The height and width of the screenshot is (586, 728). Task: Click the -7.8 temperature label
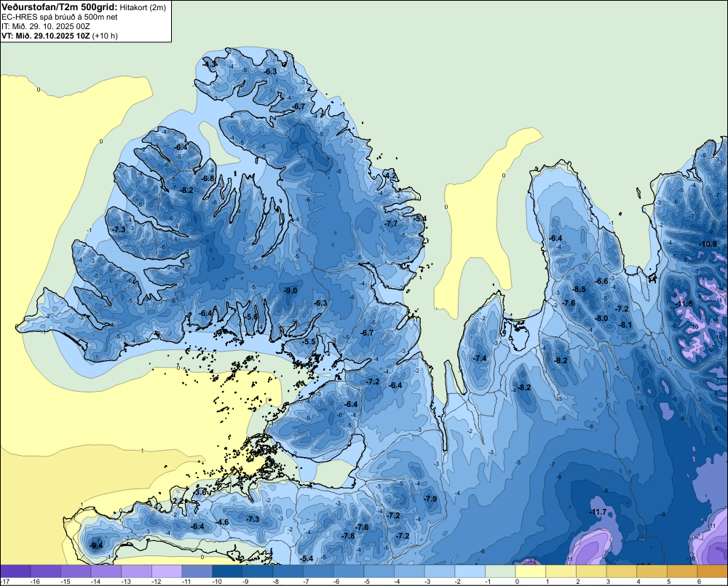(x=348, y=536)
